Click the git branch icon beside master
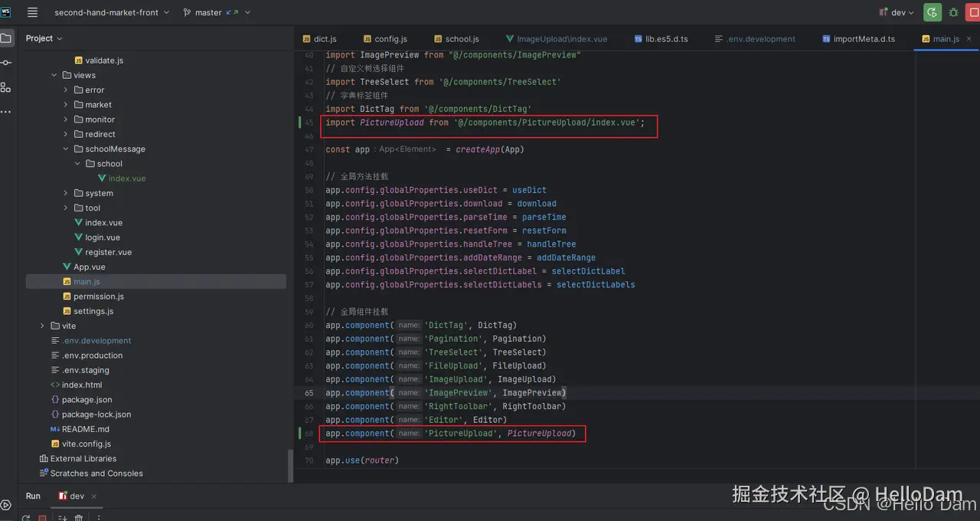 tap(188, 12)
